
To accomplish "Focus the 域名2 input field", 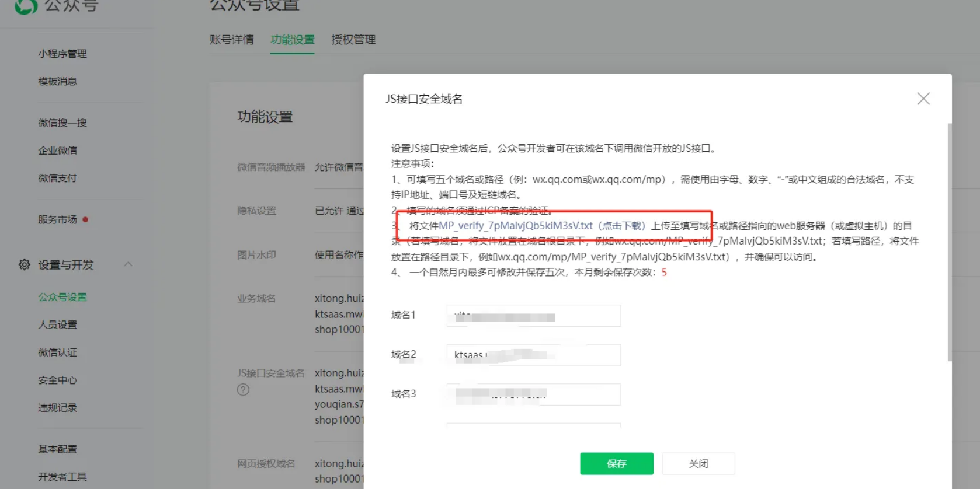I will [534, 355].
